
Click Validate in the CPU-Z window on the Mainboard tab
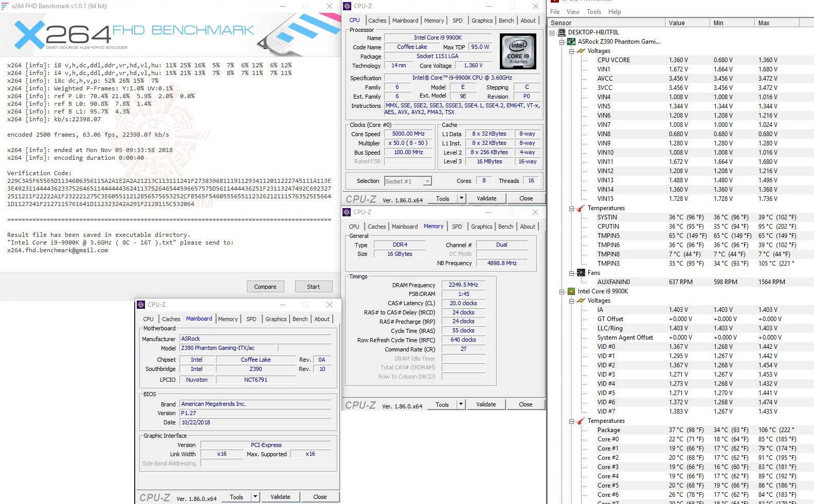(280, 497)
